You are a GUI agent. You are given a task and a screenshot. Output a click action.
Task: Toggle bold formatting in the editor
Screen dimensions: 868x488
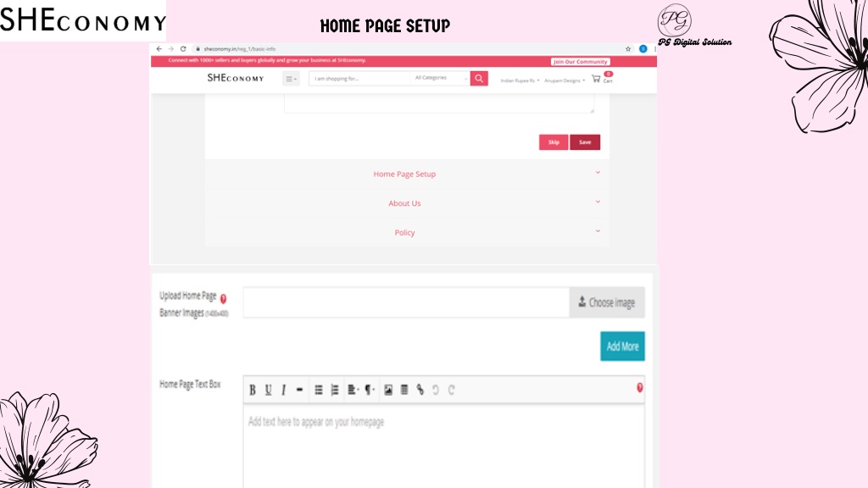(253, 390)
